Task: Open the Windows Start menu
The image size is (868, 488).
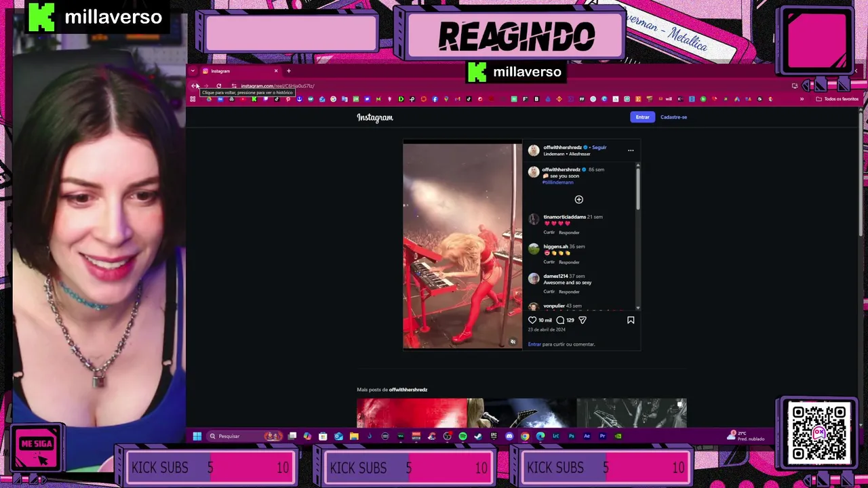Action: coord(197,436)
